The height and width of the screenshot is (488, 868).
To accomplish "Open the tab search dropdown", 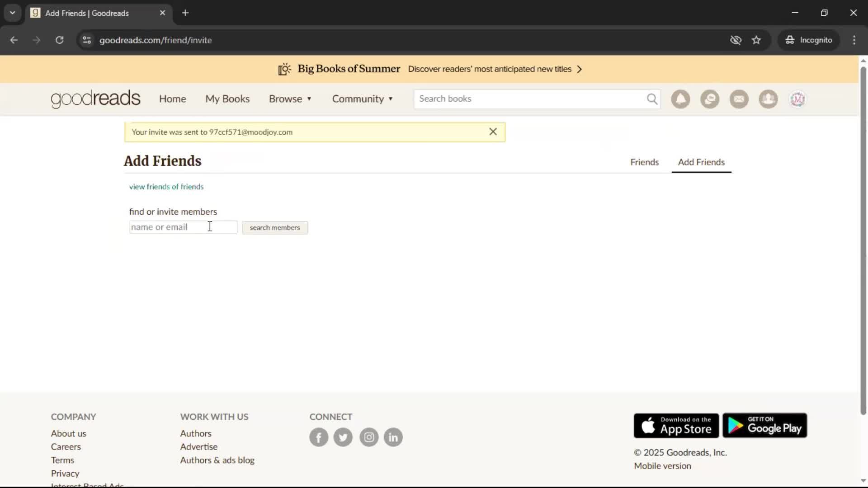I will [x=13, y=13].
